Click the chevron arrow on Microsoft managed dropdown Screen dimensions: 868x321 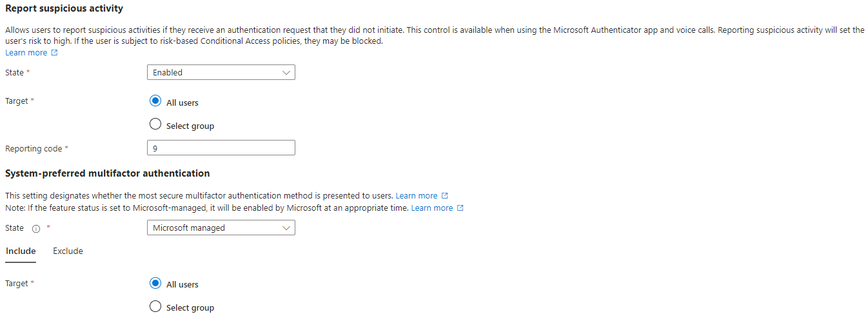[x=286, y=228]
